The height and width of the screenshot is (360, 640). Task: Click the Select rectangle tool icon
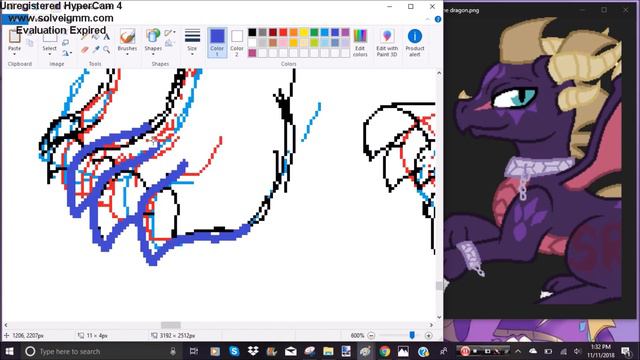coord(50,37)
